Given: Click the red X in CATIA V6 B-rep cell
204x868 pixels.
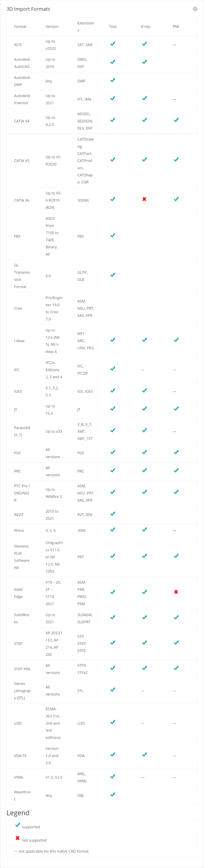Looking at the screenshot, I should (144, 199).
